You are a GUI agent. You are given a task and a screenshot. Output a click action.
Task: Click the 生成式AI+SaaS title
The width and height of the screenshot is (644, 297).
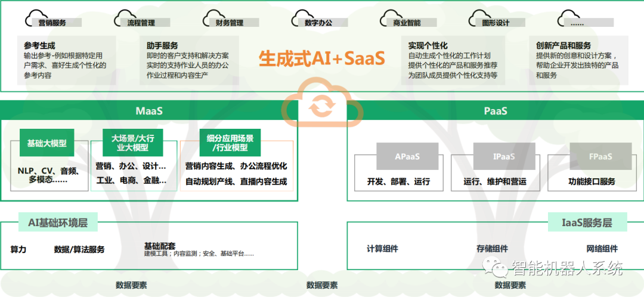(x=321, y=58)
